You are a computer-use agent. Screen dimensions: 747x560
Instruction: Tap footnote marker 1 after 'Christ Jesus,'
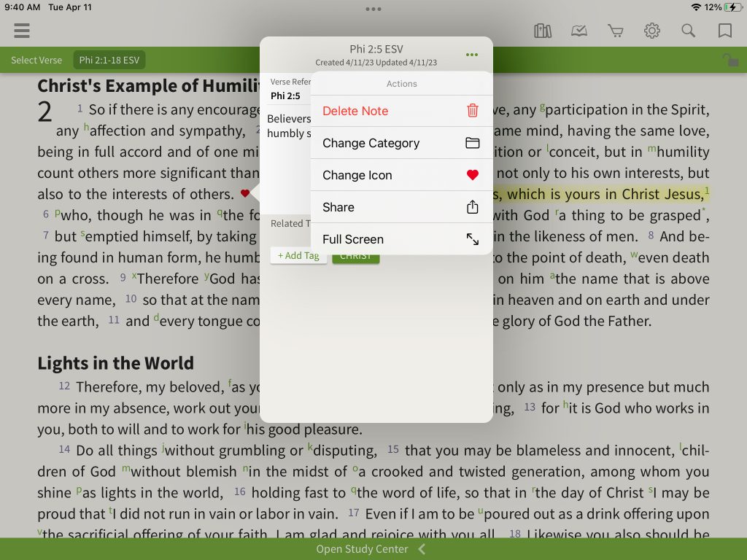click(x=707, y=190)
